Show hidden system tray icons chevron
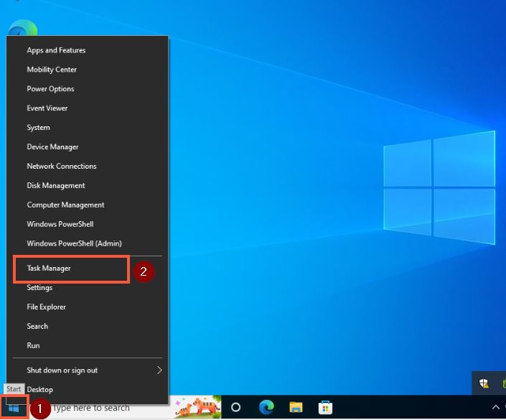This screenshot has width=506, height=420. point(495,407)
